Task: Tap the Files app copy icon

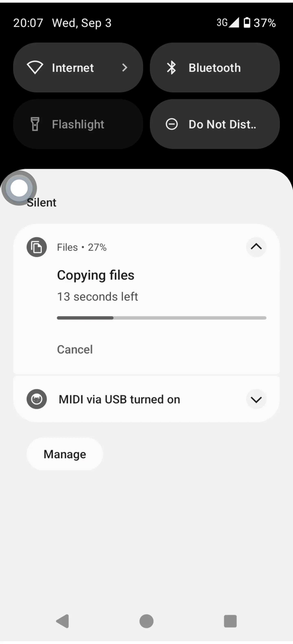Action: pyautogui.click(x=37, y=247)
